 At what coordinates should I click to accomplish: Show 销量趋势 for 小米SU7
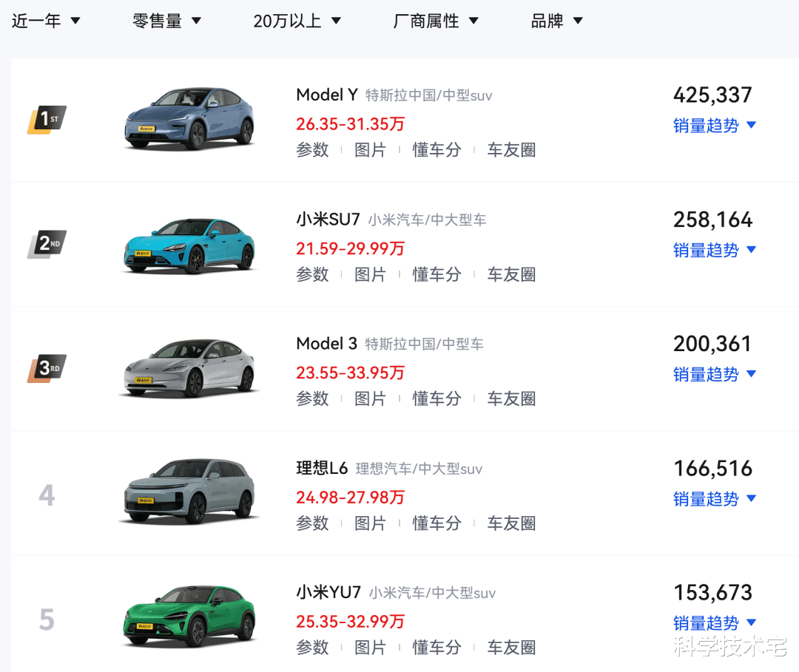(714, 250)
